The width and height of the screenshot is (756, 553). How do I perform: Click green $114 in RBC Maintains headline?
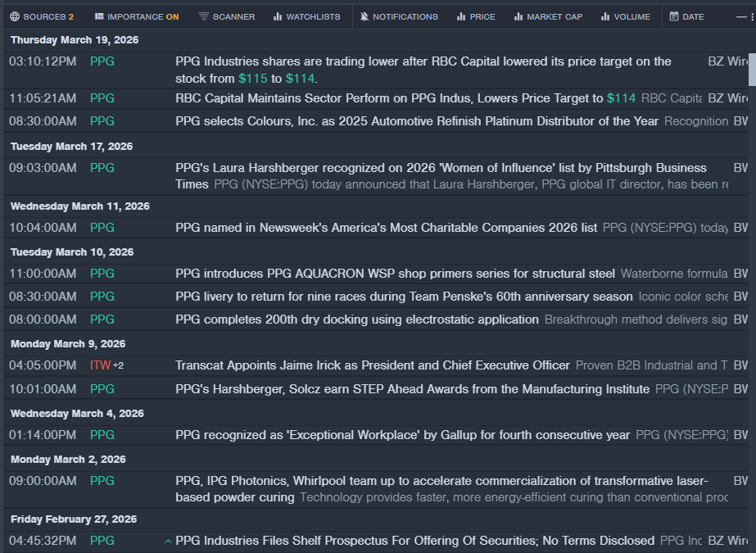tap(621, 98)
